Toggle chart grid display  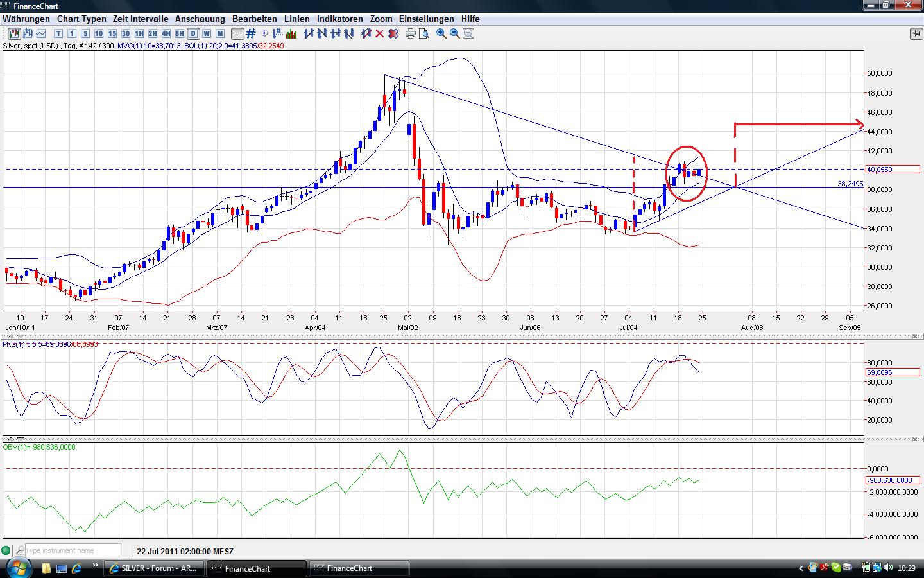251,33
